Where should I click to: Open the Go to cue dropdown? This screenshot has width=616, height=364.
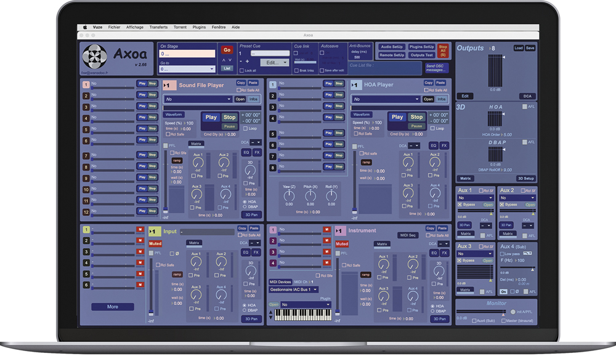click(187, 69)
